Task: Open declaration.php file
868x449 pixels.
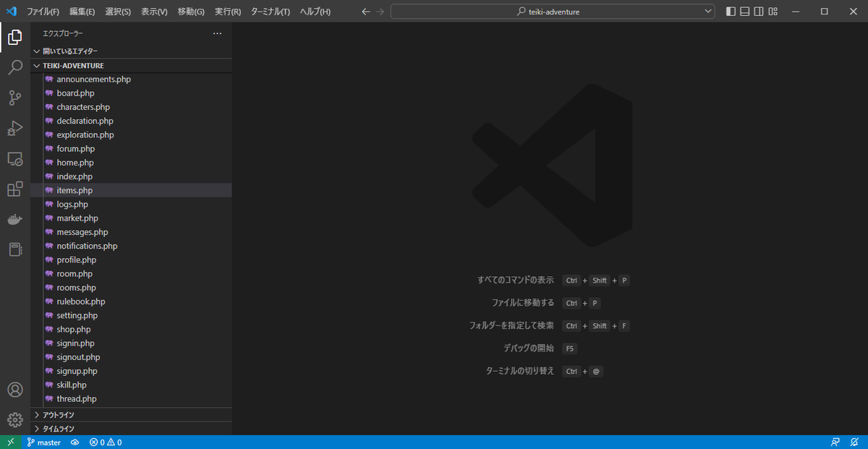Action: click(131, 121)
